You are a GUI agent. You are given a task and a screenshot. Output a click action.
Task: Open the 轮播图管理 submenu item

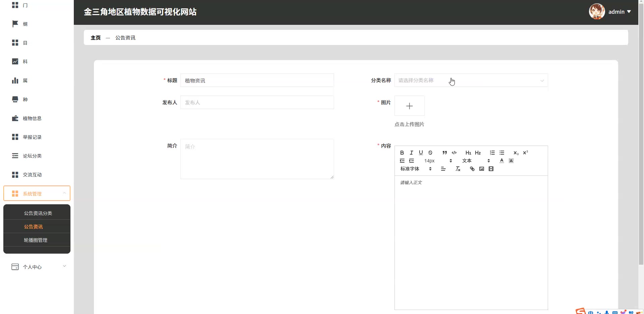[36, 240]
